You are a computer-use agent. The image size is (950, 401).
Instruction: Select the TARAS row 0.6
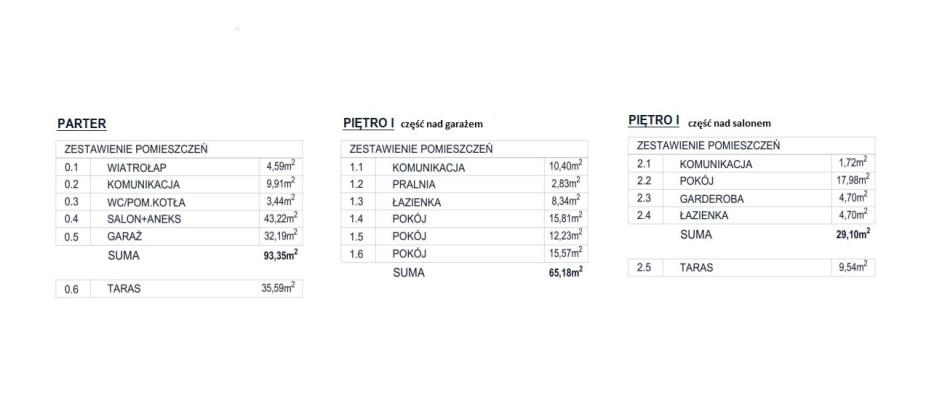(179, 289)
